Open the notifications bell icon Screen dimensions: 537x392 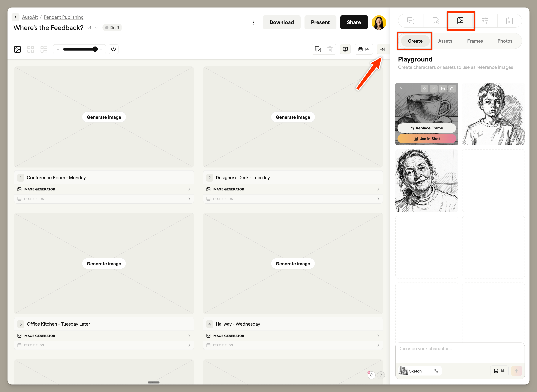click(x=371, y=375)
